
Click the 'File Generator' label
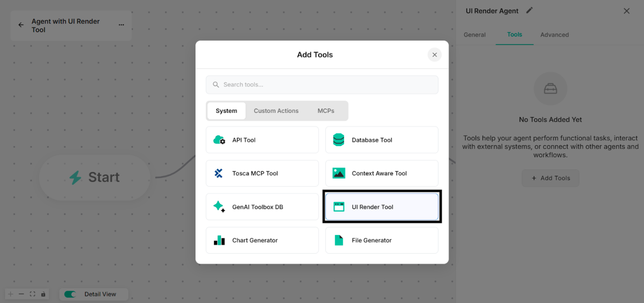(371, 240)
